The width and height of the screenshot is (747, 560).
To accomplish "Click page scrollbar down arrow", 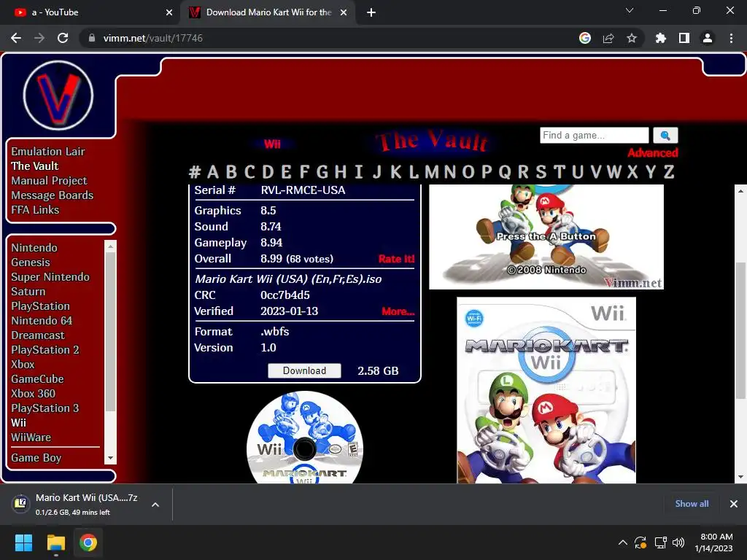I will (x=740, y=477).
